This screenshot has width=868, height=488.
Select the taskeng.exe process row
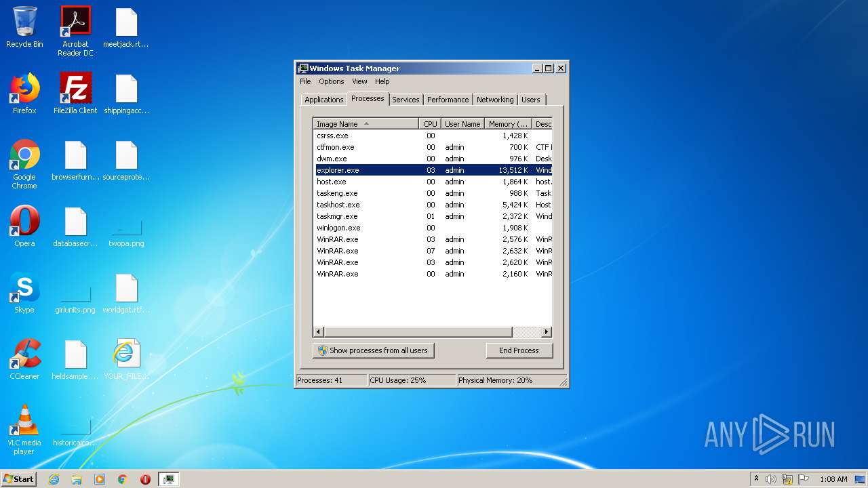pos(433,193)
